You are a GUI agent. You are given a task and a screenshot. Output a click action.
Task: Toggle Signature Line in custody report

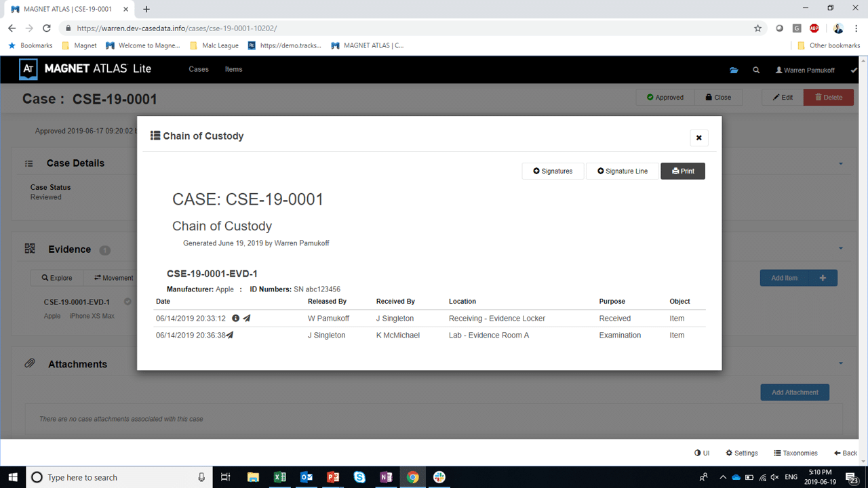point(623,171)
